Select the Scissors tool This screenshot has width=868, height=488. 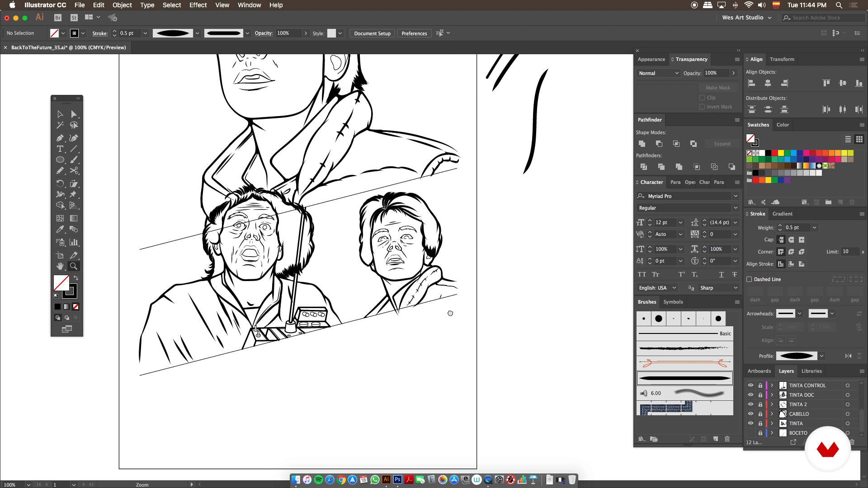74,170
